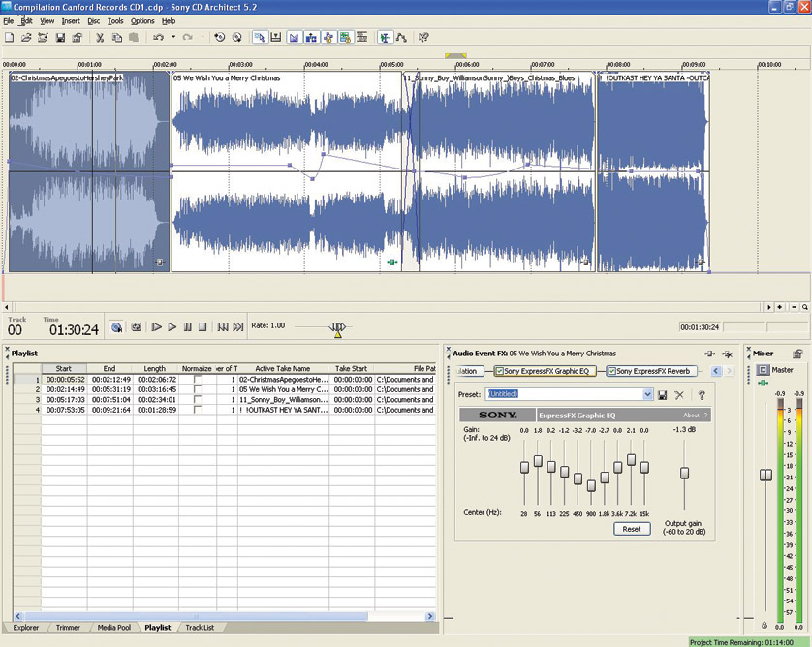This screenshot has width=812, height=647.
Task: Switch to the Trimmer tab
Action: 68,628
